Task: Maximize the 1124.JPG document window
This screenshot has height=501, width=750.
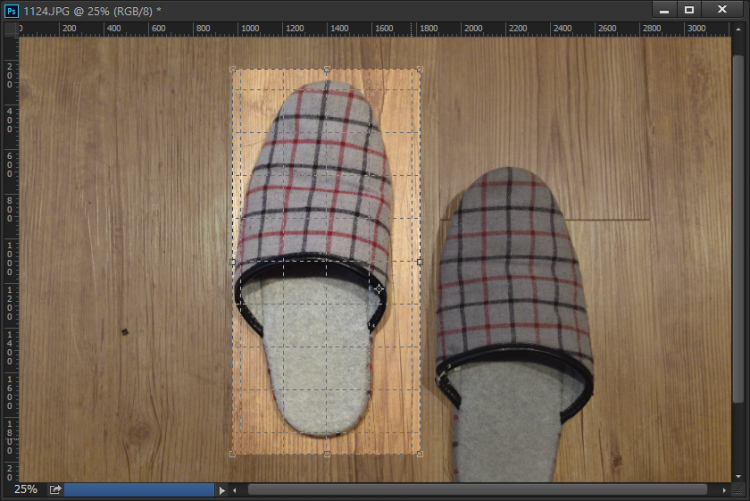Action: [689, 10]
